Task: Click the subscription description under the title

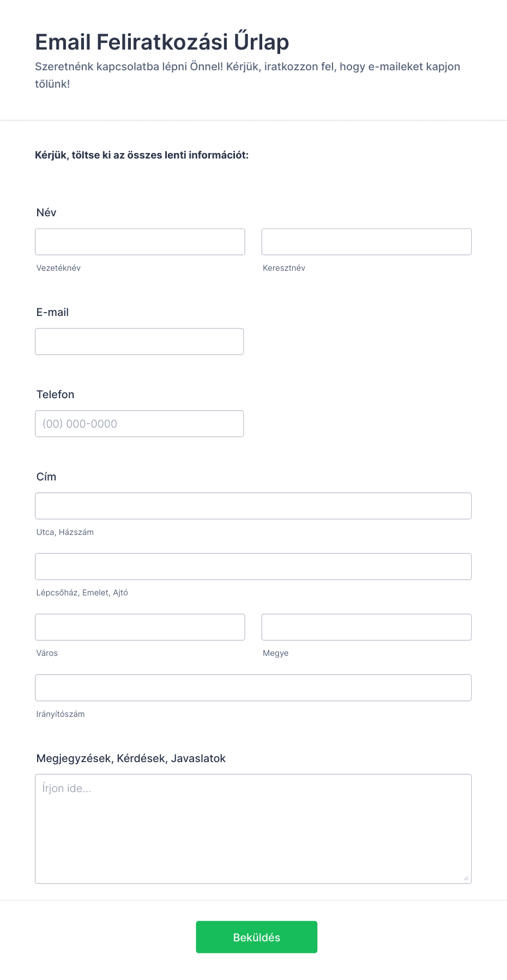Action: pos(248,75)
